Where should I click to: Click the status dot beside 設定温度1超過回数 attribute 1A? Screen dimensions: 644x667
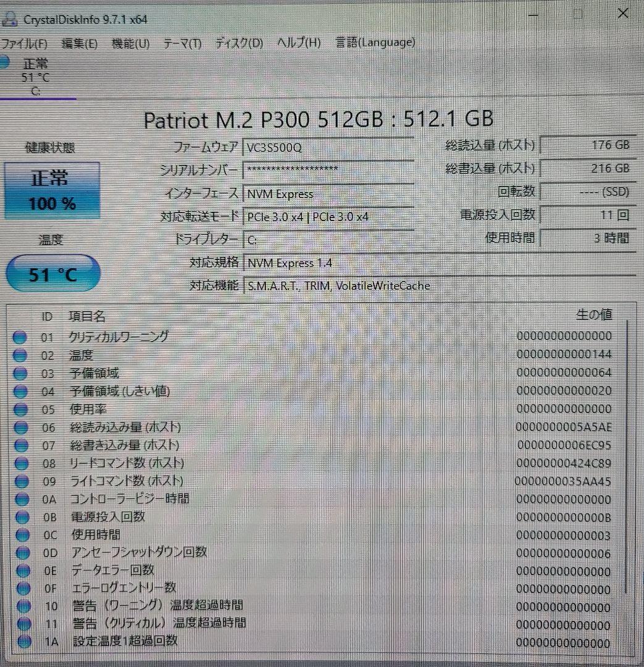tap(20, 642)
